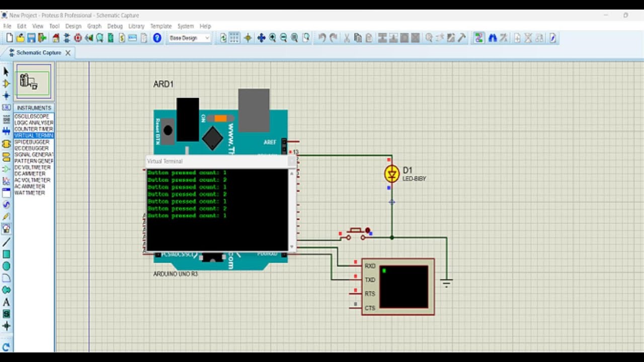
Task: Click the binoculars search icon
Action: [493, 38]
